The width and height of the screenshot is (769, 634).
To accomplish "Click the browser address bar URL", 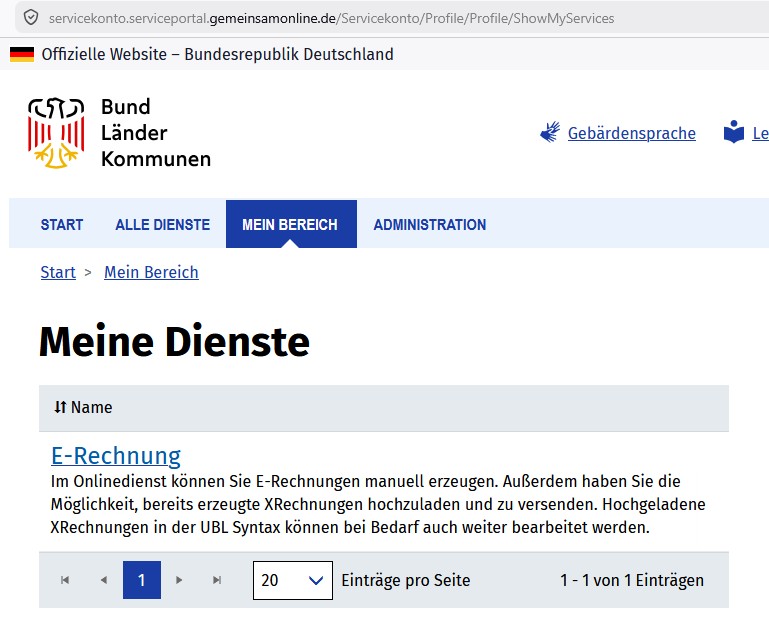I will 332,18.
